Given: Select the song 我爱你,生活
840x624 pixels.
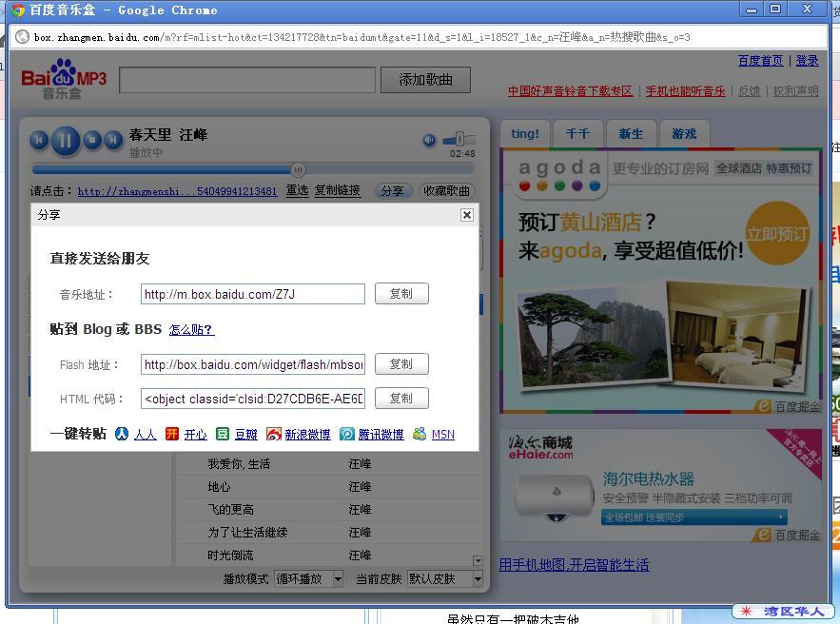Looking at the screenshot, I should coord(239,464).
